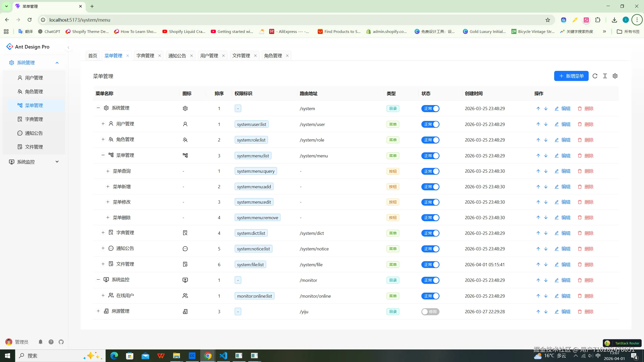Switch to the 字典管理 tab
Image resolution: width=644 pixels, height=362 pixels.
pyautogui.click(x=145, y=56)
